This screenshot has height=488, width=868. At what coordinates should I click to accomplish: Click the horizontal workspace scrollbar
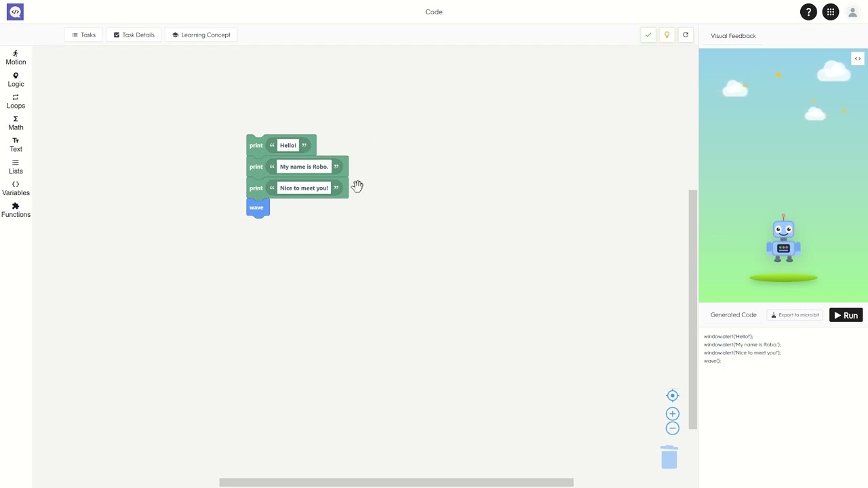(x=396, y=483)
